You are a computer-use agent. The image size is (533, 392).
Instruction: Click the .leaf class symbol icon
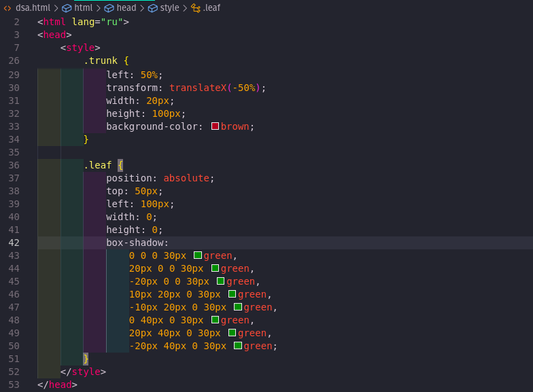pos(196,8)
